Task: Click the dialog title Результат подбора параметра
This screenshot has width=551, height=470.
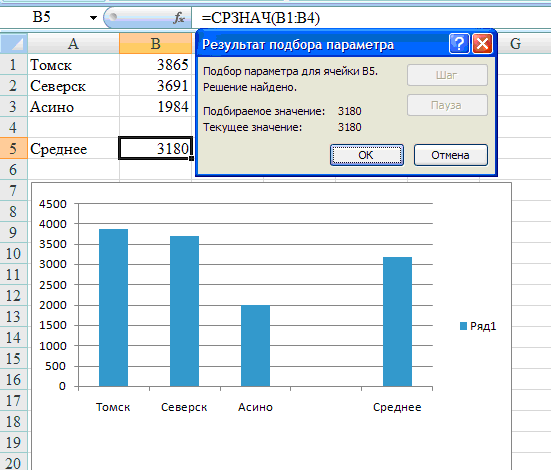Action: pos(298,45)
